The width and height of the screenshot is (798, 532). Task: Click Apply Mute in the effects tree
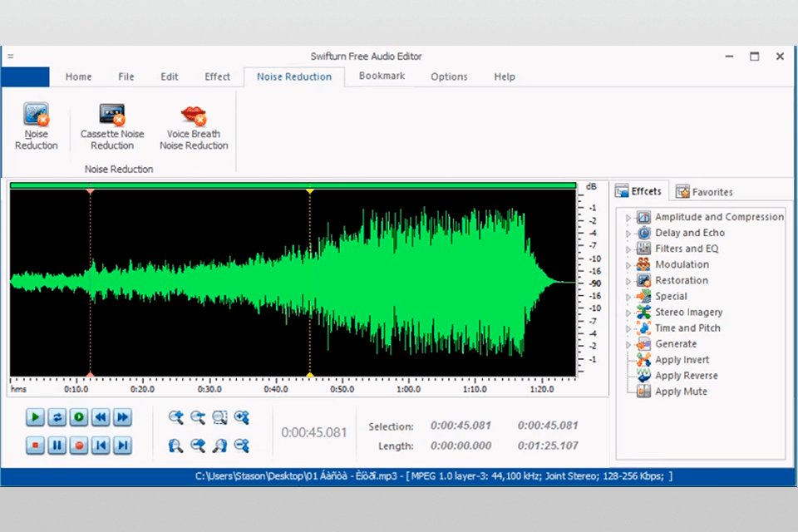point(681,392)
